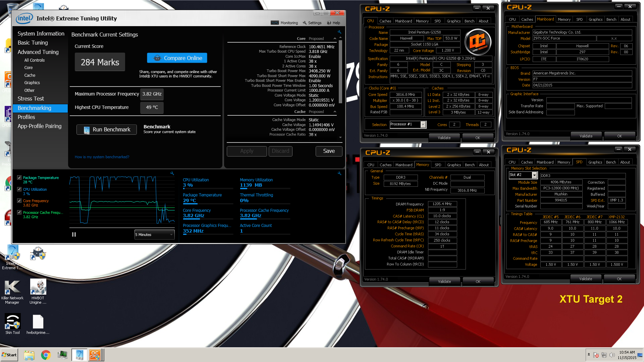Open Settings in Intel XTU header
Image resolution: width=644 pixels, height=362 pixels.
coord(312,23)
